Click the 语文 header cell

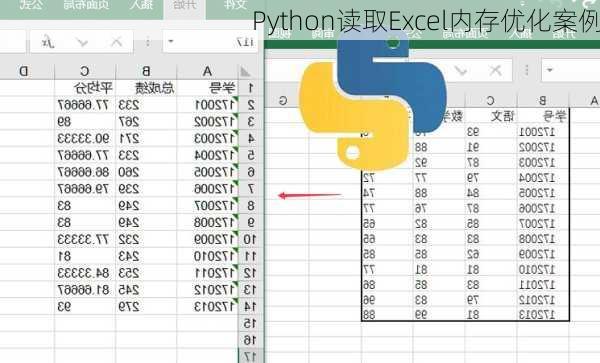coord(490,116)
